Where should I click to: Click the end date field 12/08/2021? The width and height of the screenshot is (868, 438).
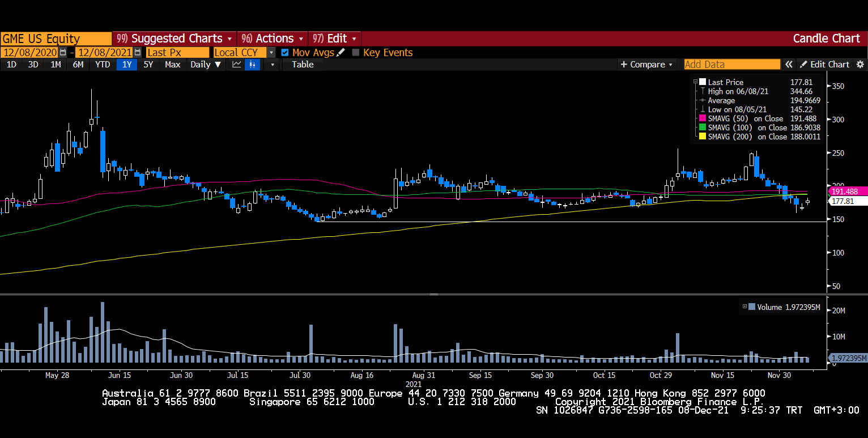click(x=105, y=52)
